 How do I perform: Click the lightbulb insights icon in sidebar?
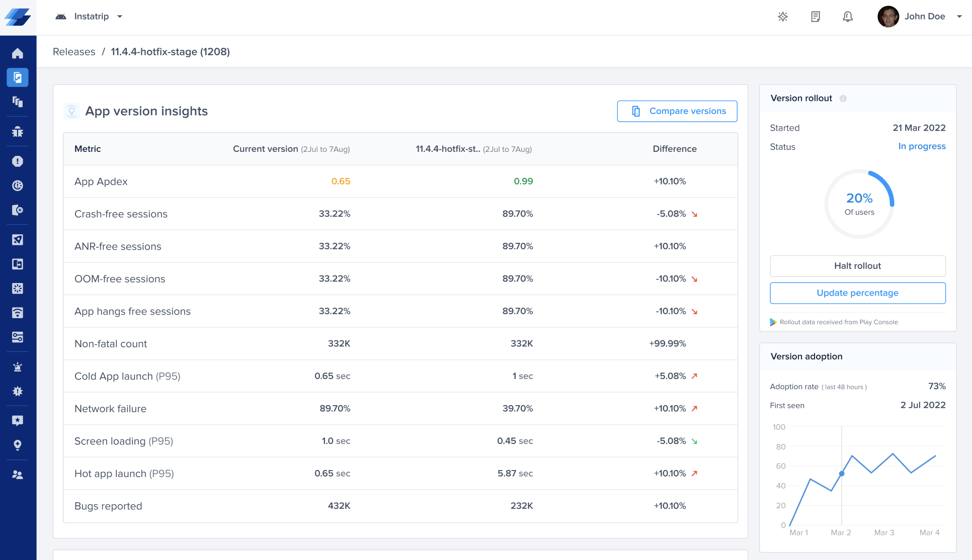click(18, 445)
